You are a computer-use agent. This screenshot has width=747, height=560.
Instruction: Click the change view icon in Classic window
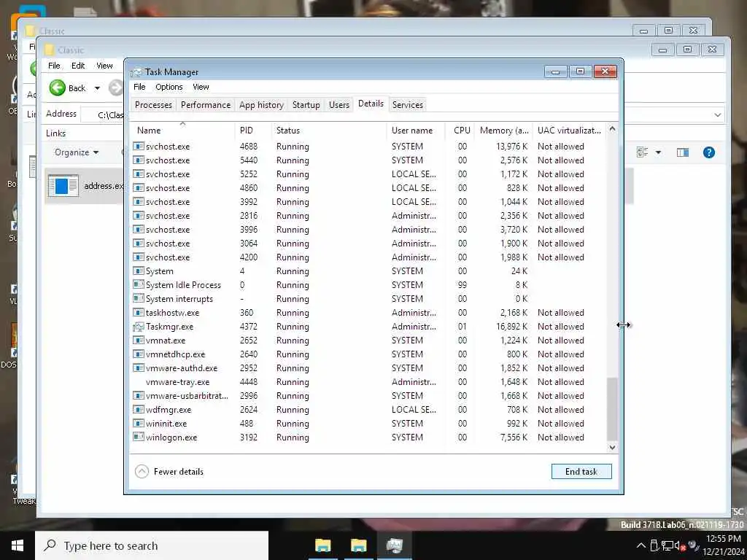tap(642, 152)
